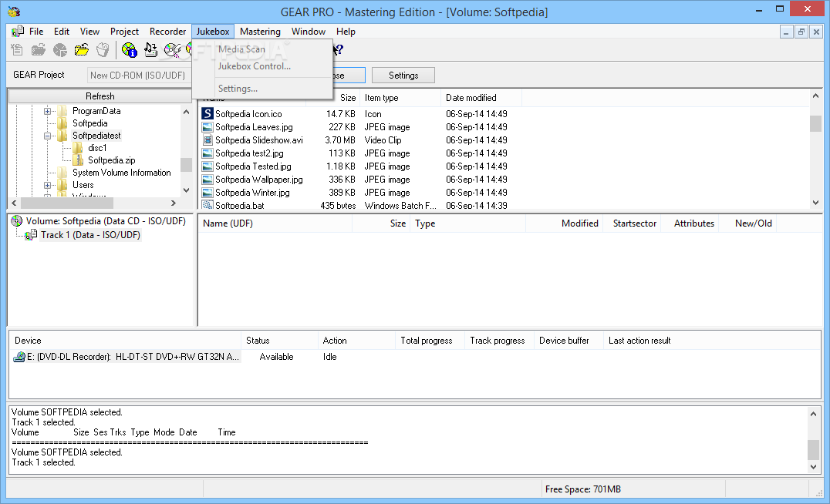Open the Edit menu
830x504 pixels.
(62, 31)
